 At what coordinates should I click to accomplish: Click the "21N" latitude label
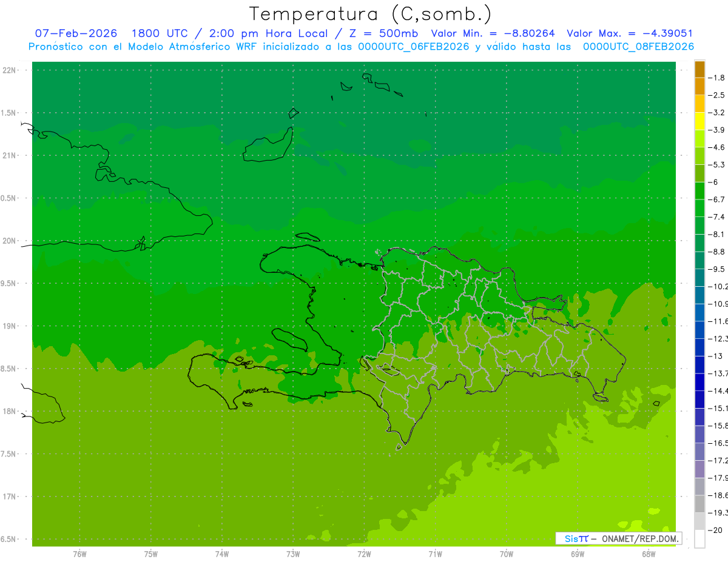[x=10, y=156]
